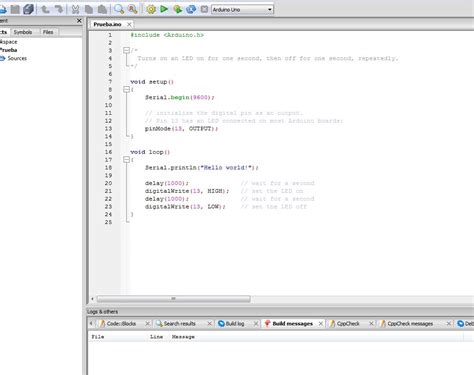Close the Code::Blocks log tab
The image size is (474, 375).
click(x=148, y=324)
